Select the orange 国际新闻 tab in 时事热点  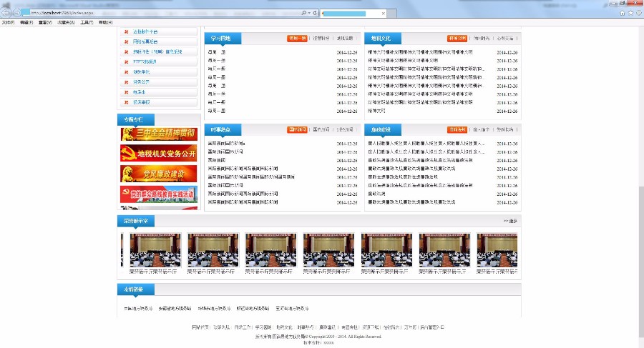[x=297, y=129]
